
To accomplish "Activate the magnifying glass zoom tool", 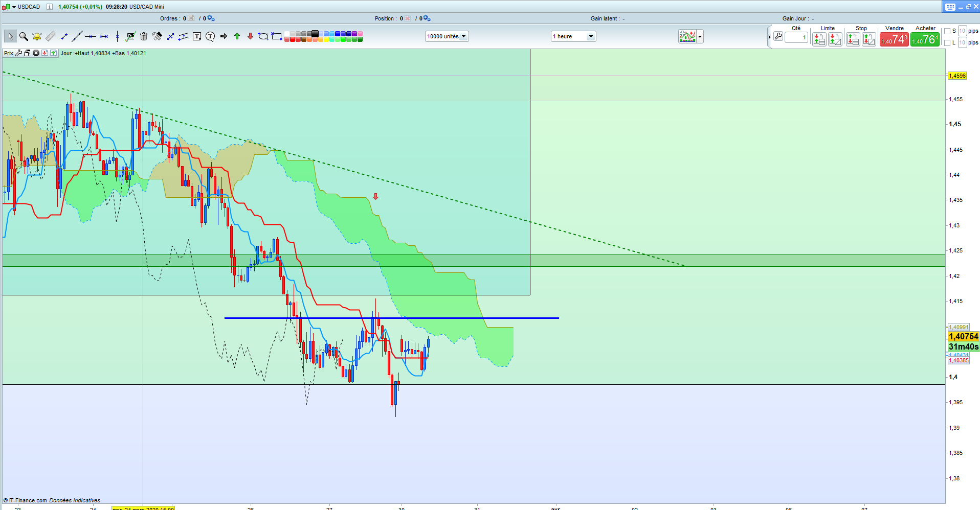I will 24,36.
